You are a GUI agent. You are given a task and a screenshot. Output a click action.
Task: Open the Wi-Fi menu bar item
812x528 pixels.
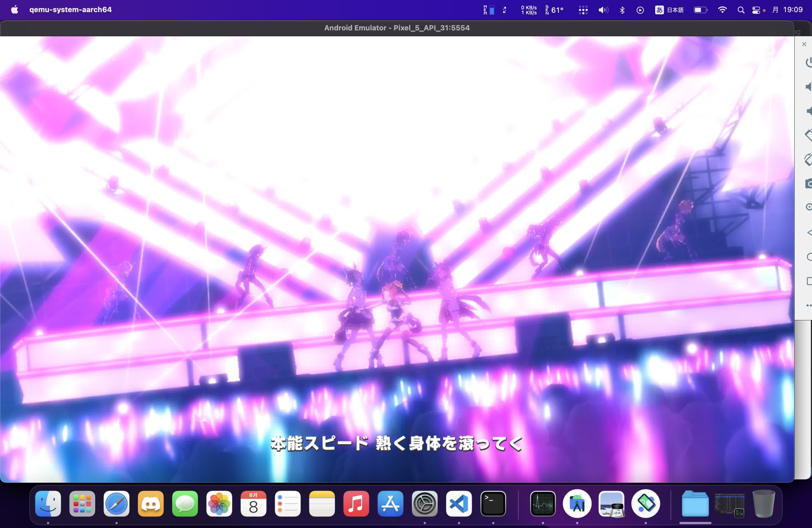click(722, 10)
